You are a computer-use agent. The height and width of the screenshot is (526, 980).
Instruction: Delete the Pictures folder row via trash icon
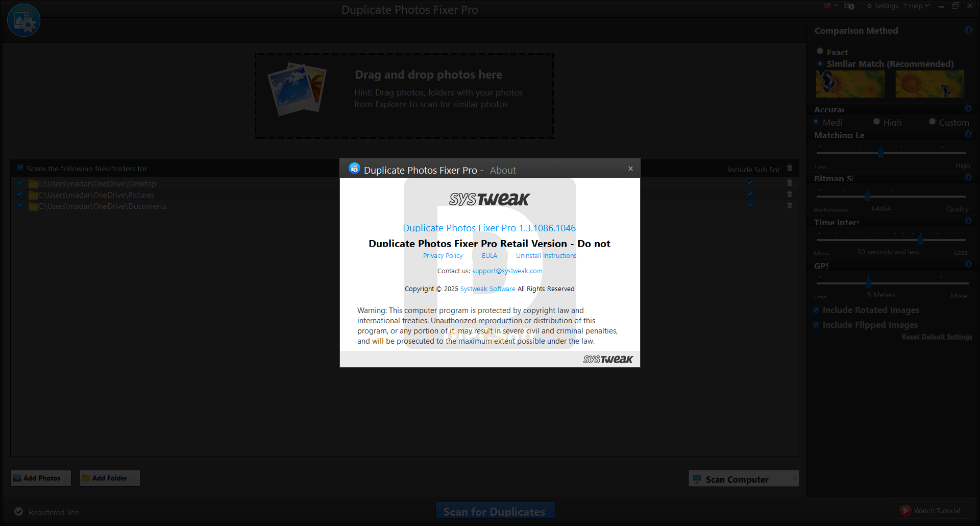pos(790,194)
